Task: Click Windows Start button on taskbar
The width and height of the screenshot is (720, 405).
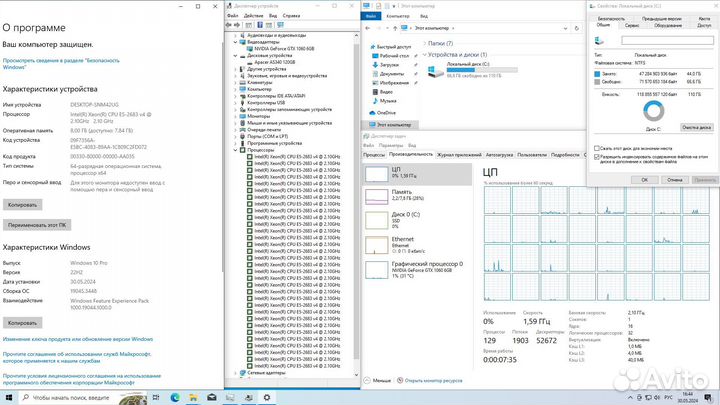Action: click(x=9, y=397)
